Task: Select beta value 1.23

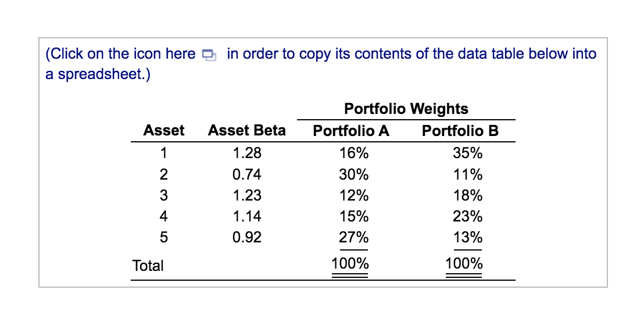Action: click(x=247, y=195)
